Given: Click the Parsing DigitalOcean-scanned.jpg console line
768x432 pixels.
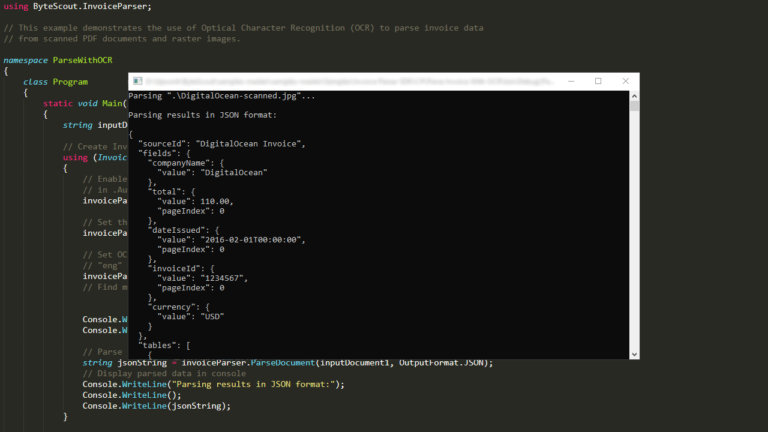Looking at the screenshot, I should point(221,96).
